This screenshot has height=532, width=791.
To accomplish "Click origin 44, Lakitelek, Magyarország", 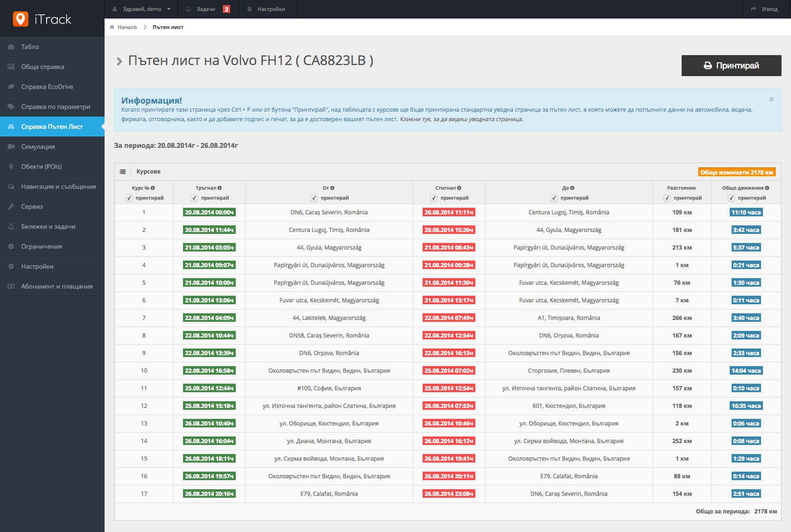I will point(329,318).
